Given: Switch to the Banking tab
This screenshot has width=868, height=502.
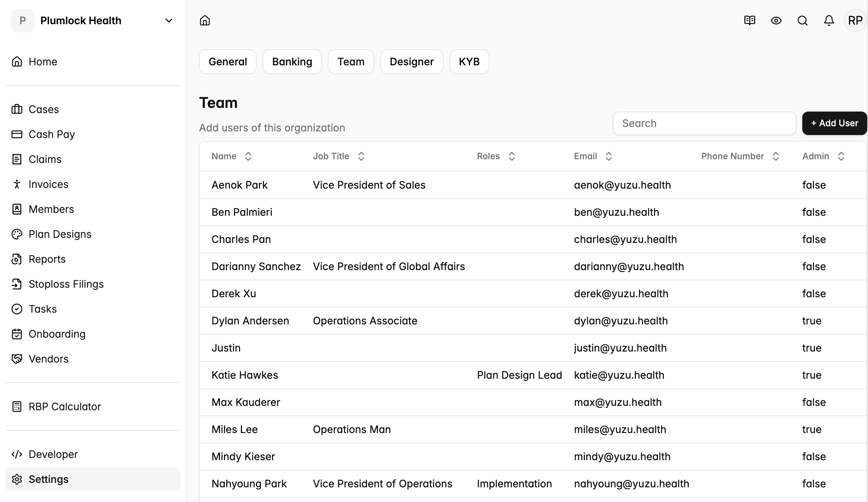Looking at the screenshot, I should click(292, 62).
